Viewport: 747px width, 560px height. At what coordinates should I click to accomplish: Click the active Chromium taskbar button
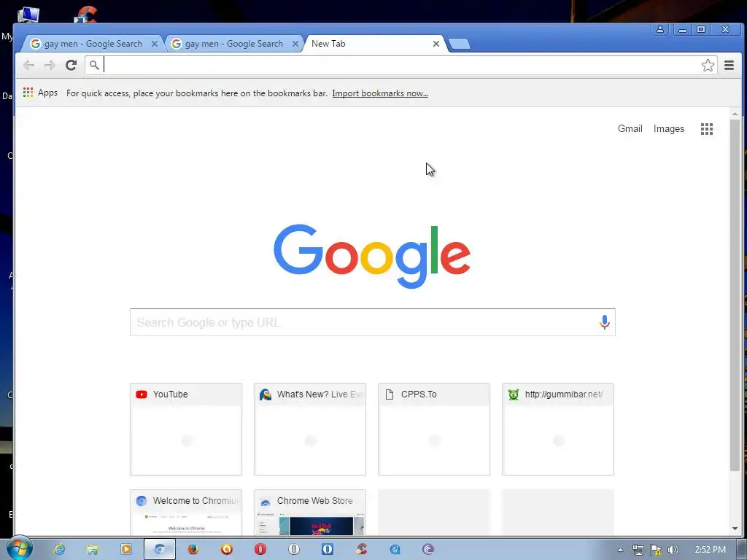[160, 550]
